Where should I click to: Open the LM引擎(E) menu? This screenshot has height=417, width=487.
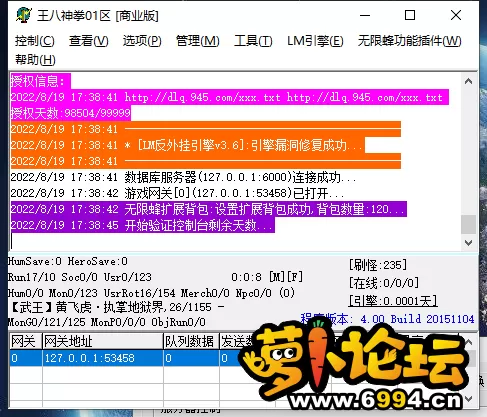[x=315, y=41]
